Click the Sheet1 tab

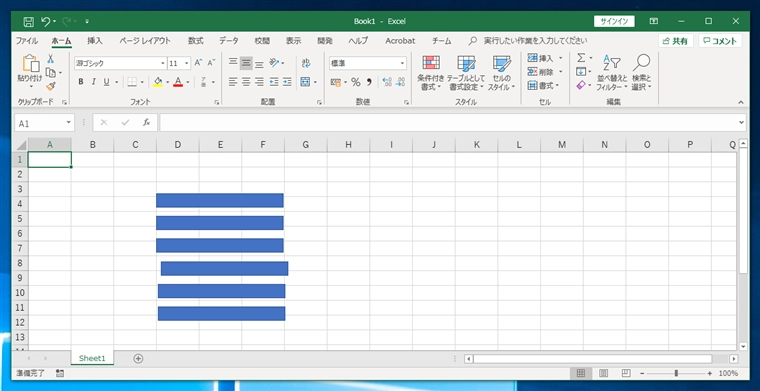[x=92, y=359]
